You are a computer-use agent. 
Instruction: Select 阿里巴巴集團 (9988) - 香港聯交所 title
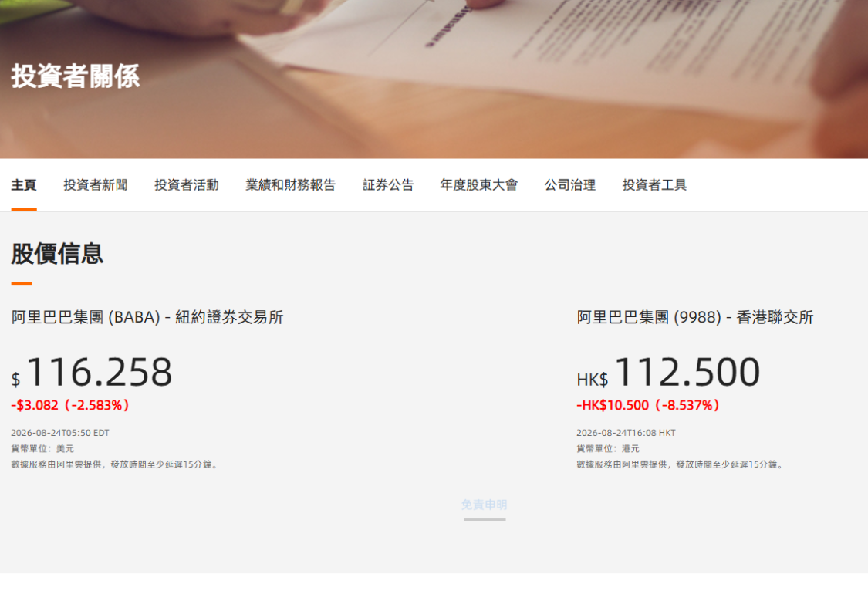[695, 317]
